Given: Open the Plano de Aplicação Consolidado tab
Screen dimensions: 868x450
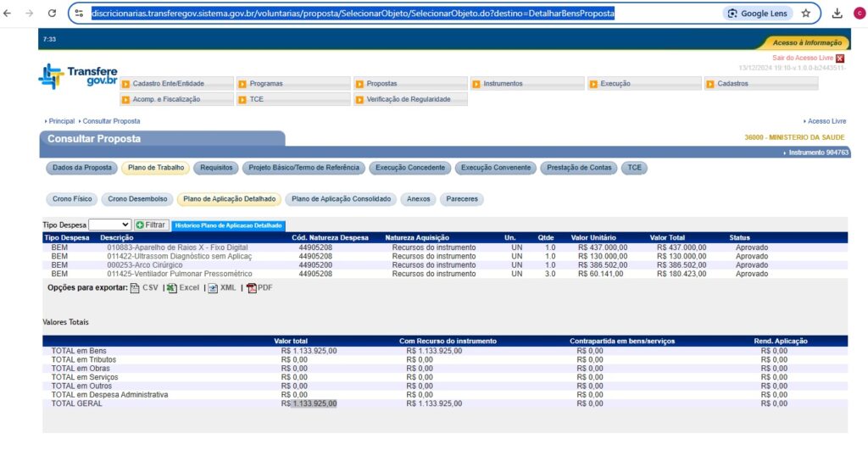Looking at the screenshot, I should point(341,199).
